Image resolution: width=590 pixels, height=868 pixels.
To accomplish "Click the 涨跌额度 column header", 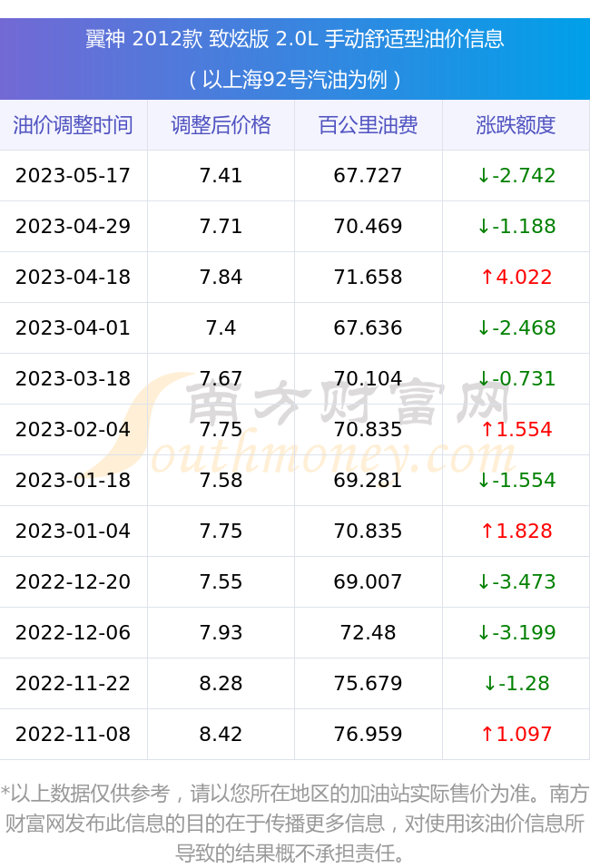I will pos(516,125).
